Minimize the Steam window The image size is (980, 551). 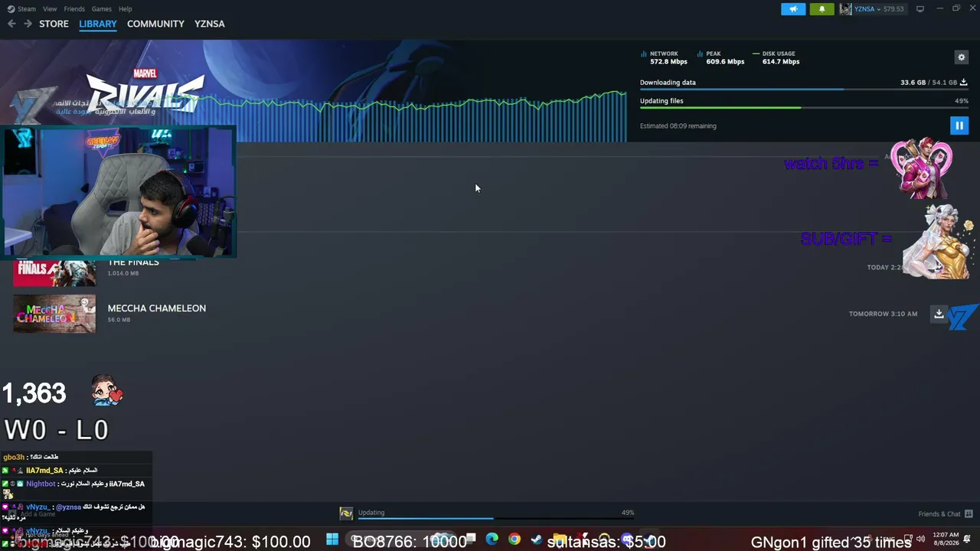tap(939, 9)
